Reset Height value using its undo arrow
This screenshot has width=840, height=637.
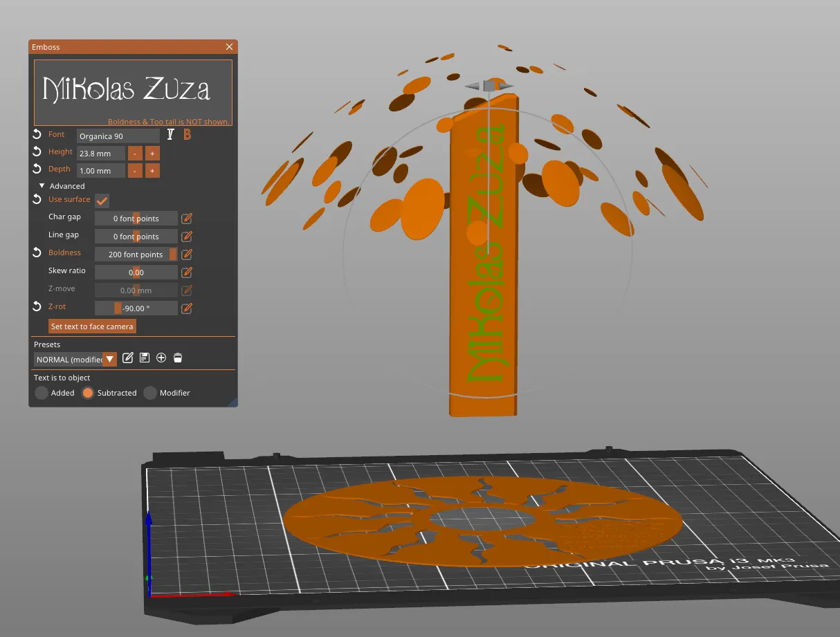click(37, 151)
